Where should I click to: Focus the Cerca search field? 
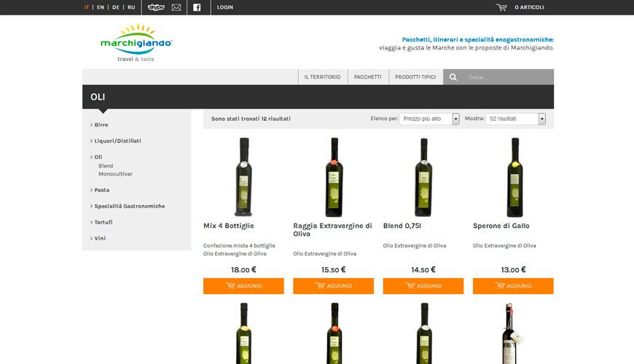(506, 77)
